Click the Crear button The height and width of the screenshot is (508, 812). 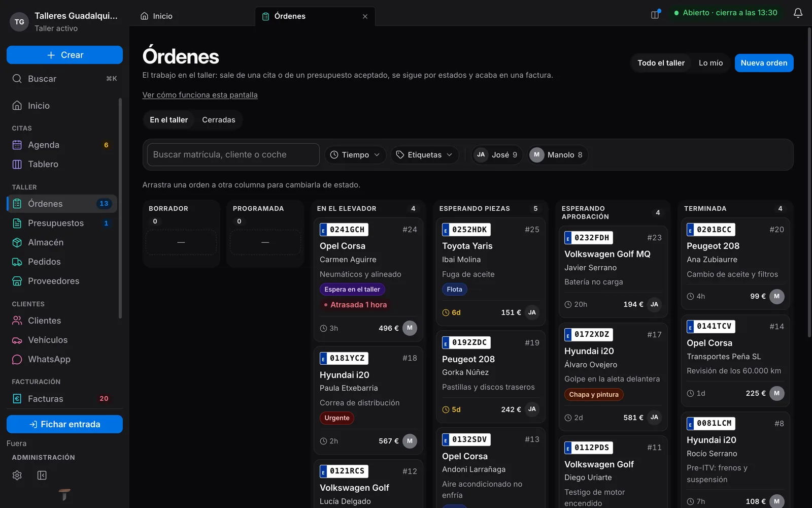[x=64, y=55]
